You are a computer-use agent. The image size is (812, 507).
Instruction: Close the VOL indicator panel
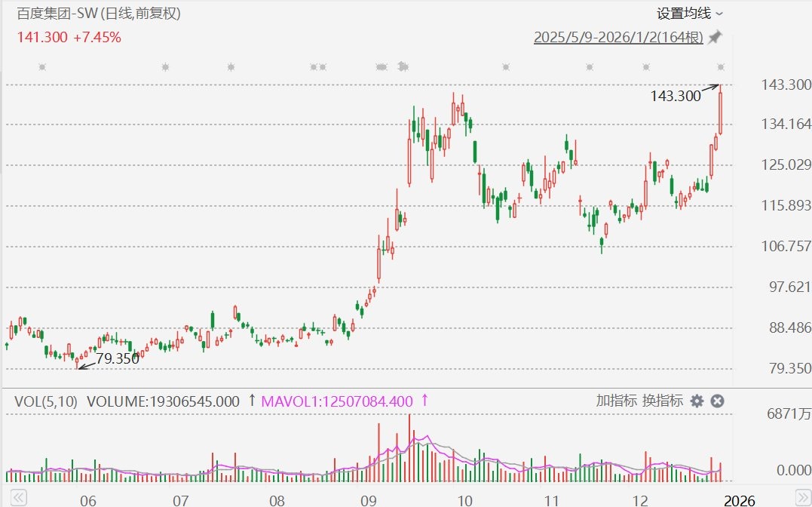717,401
